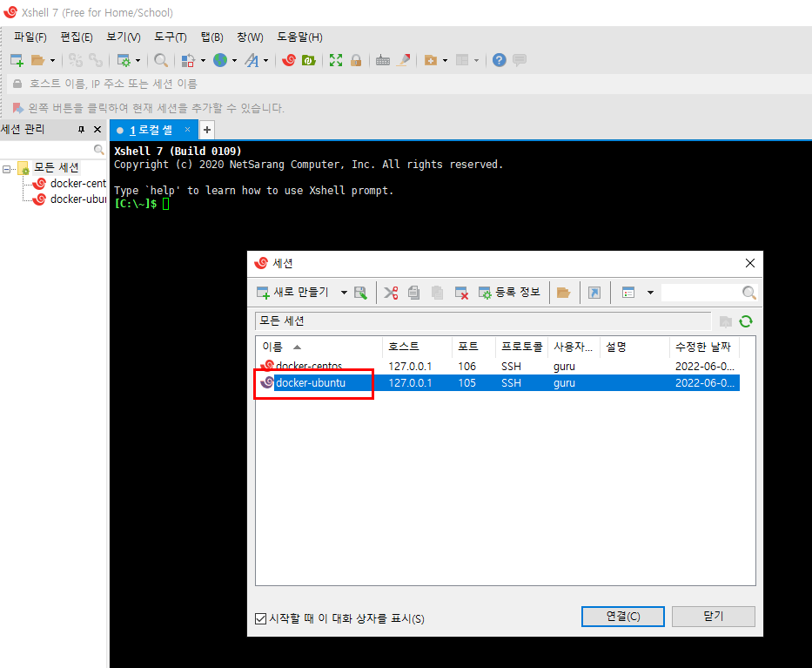Sort sessions by 이름 column header
The width and height of the screenshot is (812, 668).
pyautogui.click(x=319, y=347)
